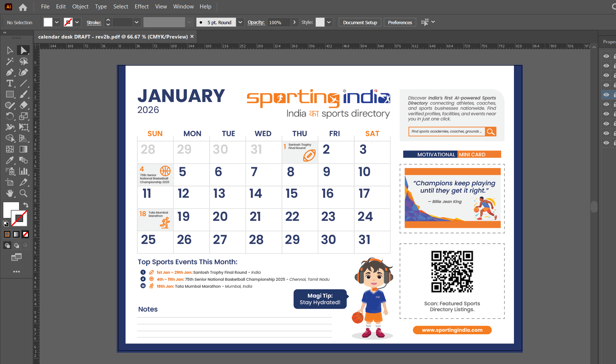Select the Pen tool
The image size is (616, 364).
(10, 72)
